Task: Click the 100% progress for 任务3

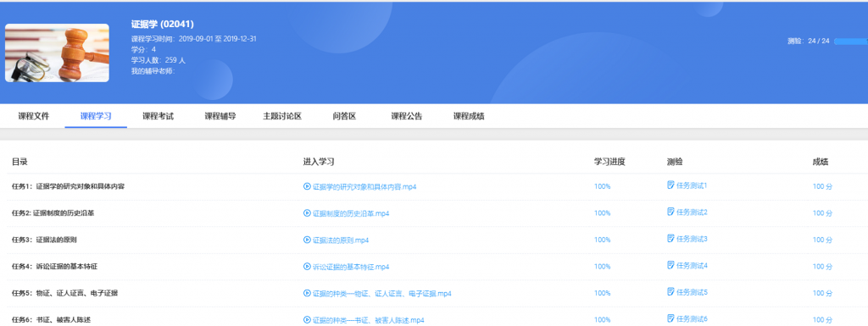Action: [603, 240]
